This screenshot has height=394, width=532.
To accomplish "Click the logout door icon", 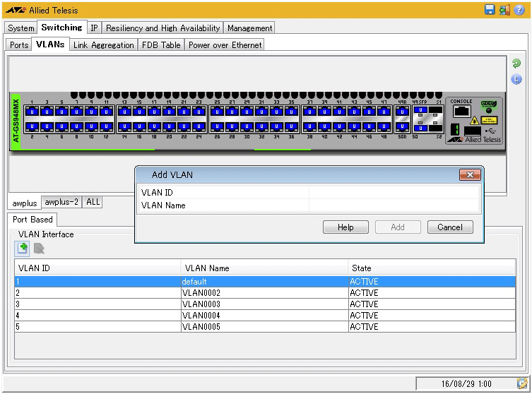I will (x=504, y=10).
